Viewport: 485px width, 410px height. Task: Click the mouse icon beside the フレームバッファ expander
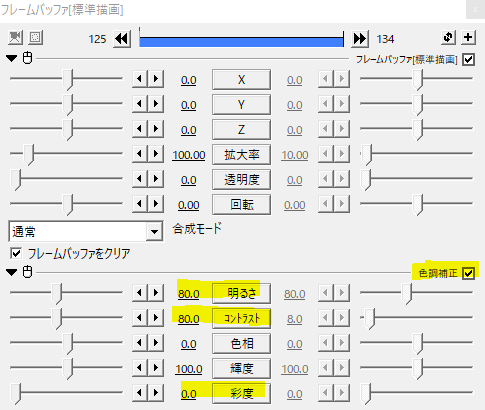[27, 58]
